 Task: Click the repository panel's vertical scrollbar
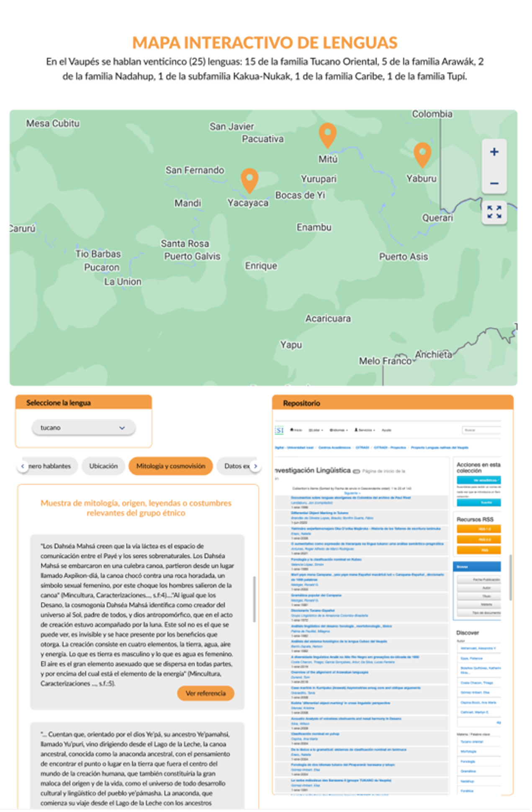(x=510, y=578)
